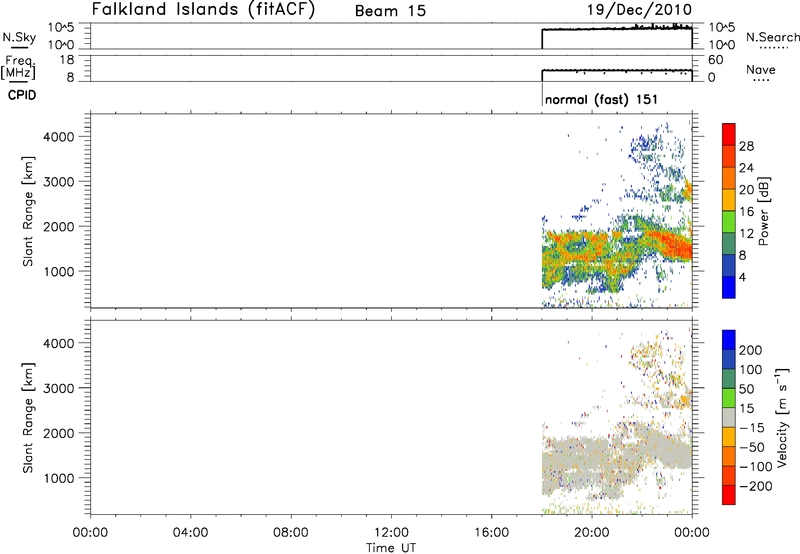Viewport: 800px width, 554px height.
Task: Click the -100 to -200 red-orange Velocity swatch
Action: coord(729,475)
